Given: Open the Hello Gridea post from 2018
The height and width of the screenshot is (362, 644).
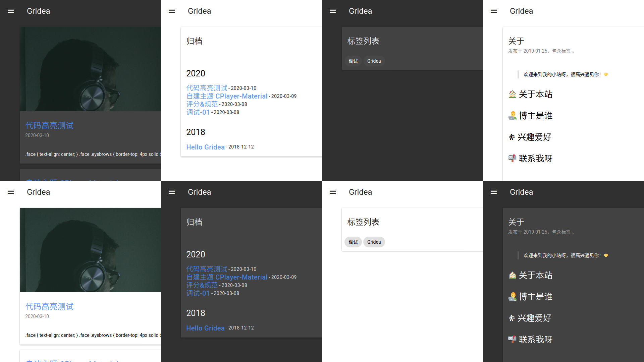Looking at the screenshot, I should click(x=205, y=147).
